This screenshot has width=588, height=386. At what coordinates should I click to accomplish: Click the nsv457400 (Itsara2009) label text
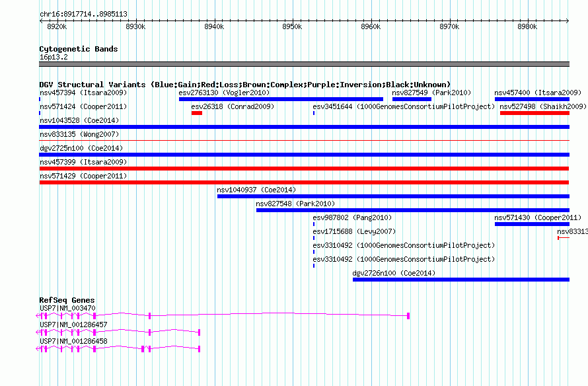coord(538,93)
